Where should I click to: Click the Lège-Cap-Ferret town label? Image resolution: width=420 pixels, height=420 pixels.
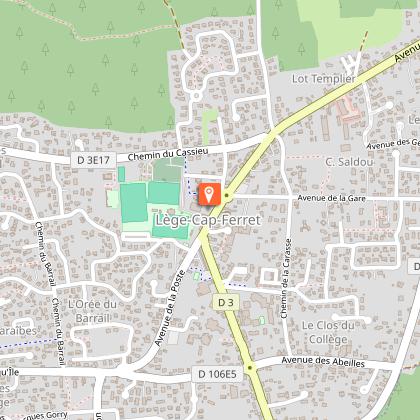coord(208,220)
